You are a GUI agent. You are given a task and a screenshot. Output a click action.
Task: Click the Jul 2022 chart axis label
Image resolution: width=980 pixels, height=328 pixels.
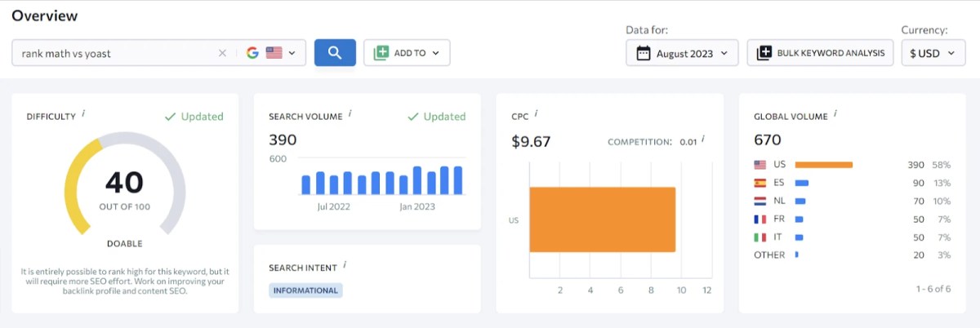point(334,206)
